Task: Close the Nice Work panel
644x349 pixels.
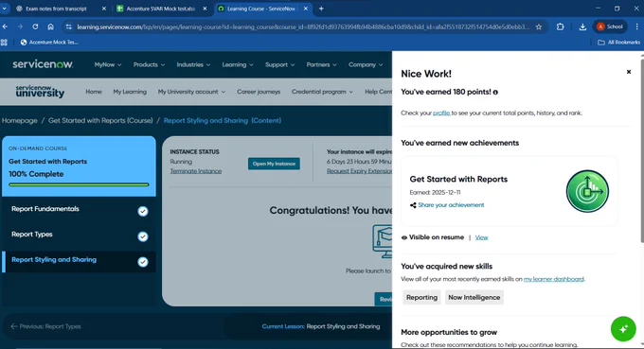Action: pos(629,72)
